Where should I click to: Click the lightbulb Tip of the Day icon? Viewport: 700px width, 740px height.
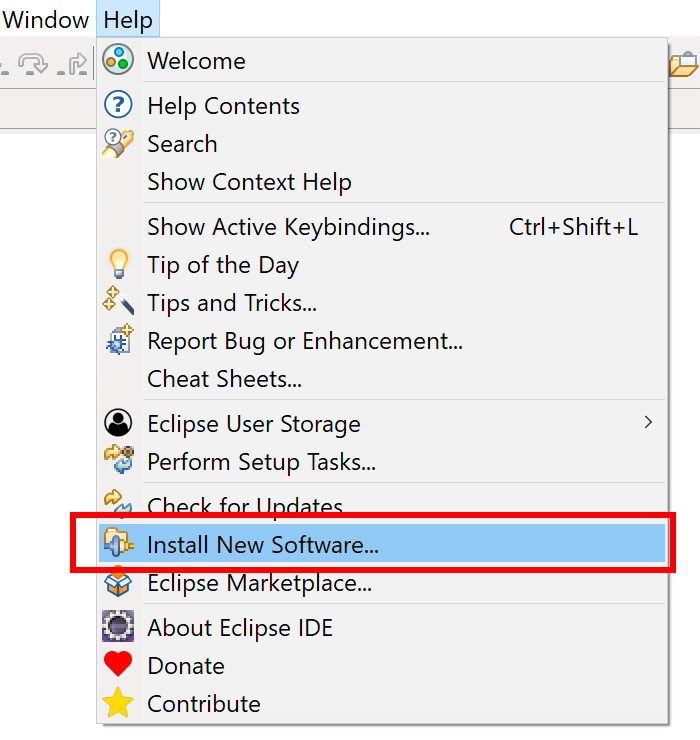pyautogui.click(x=118, y=264)
